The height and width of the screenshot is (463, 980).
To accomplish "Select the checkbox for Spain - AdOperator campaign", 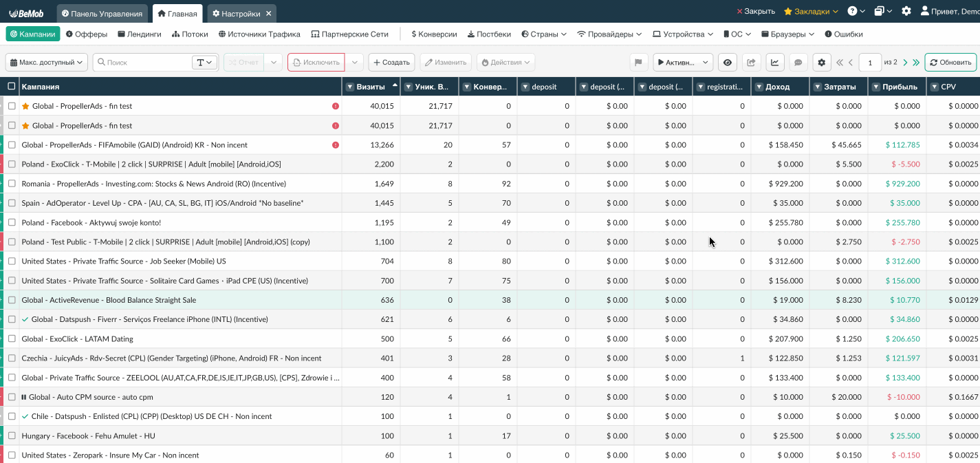I will (x=12, y=203).
